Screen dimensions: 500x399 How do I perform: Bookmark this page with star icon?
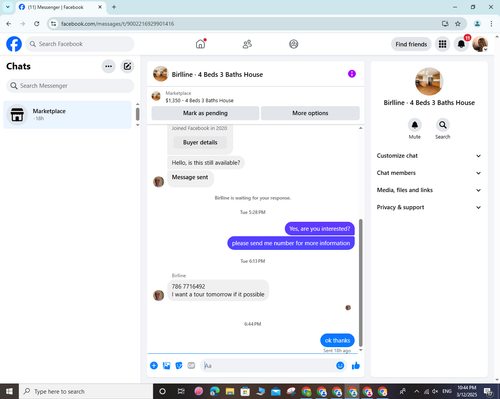(x=458, y=24)
